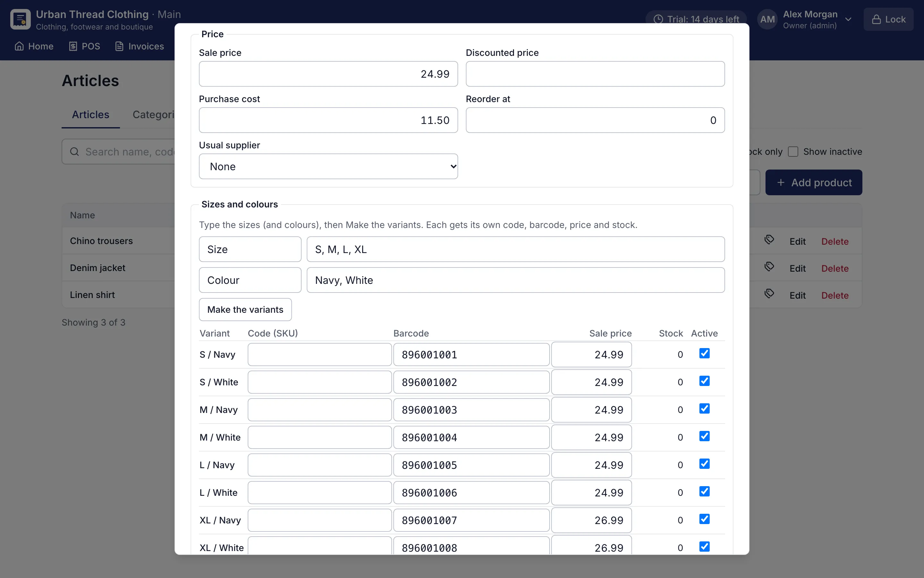Viewport: 924px width, 578px height.
Task: Click the AM avatar circle
Action: pos(767,19)
